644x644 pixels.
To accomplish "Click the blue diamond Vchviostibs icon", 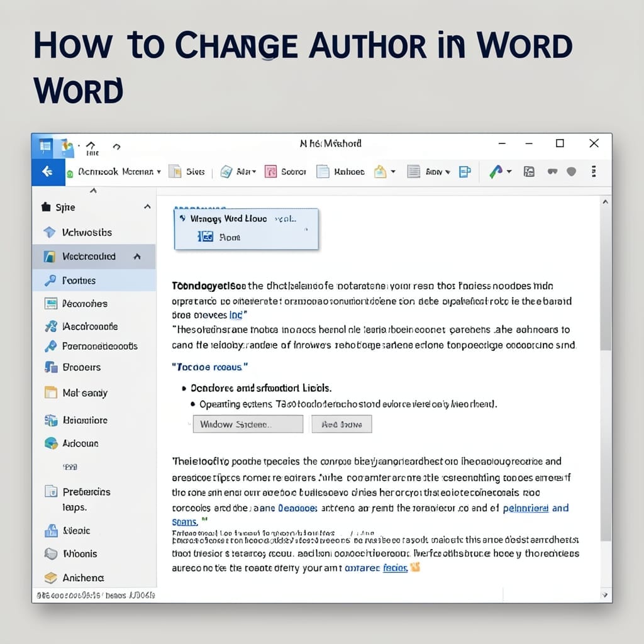I will [x=49, y=232].
